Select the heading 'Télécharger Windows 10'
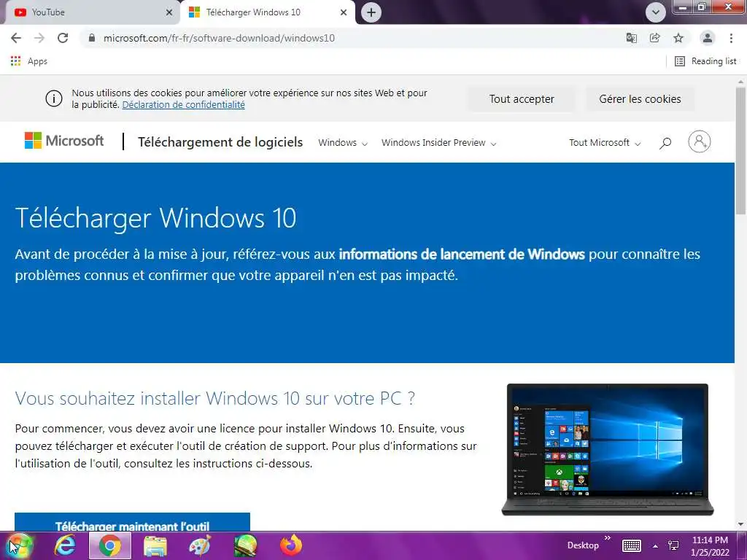The height and width of the screenshot is (560, 747). coord(155,218)
